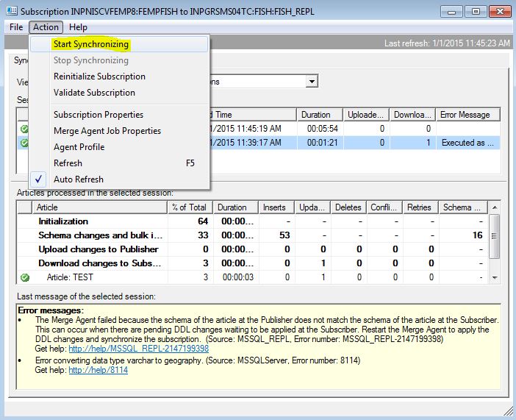Close the Action menu
516x420 pixels.
click(x=46, y=27)
